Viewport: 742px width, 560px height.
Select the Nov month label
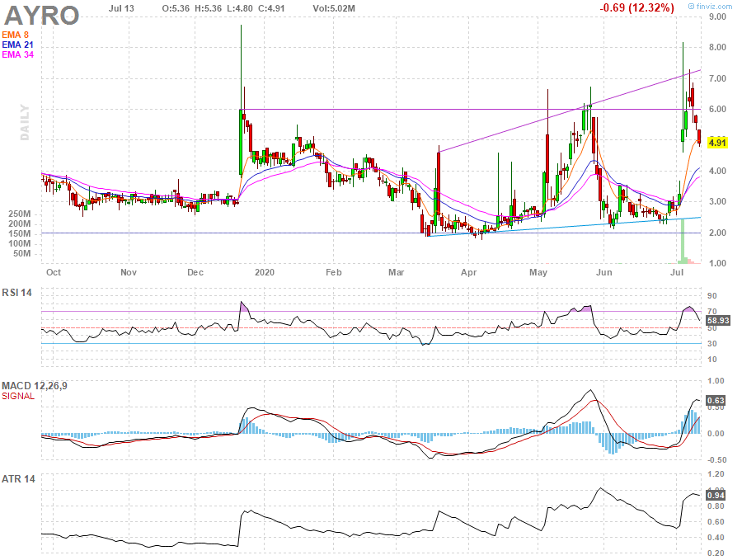click(x=129, y=272)
